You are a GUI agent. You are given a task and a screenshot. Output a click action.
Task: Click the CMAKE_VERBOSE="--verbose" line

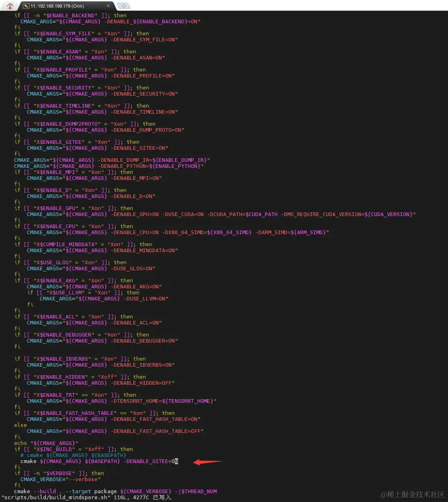[x=60, y=480]
